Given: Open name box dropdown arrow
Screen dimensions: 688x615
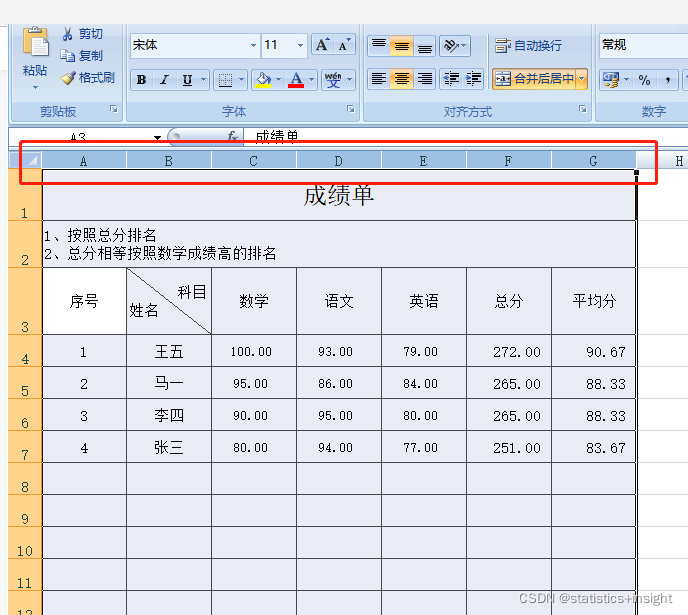Looking at the screenshot, I should [x=157, y=137].
